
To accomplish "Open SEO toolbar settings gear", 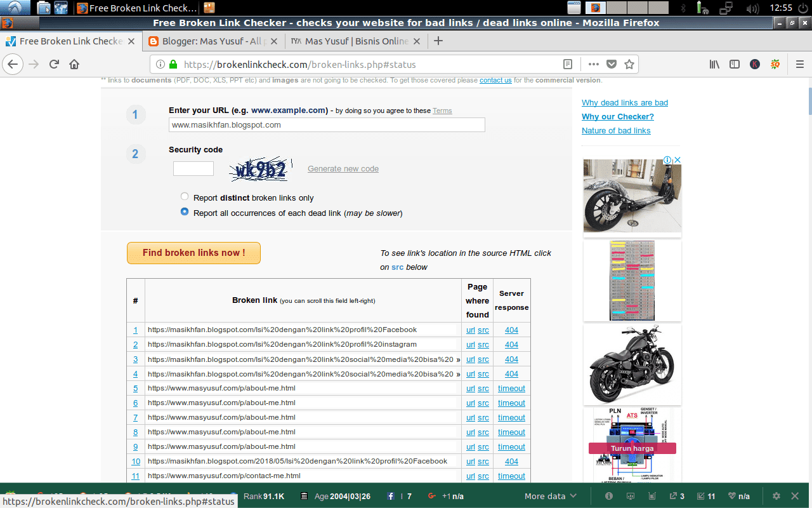I will click(x=776, y=496).
